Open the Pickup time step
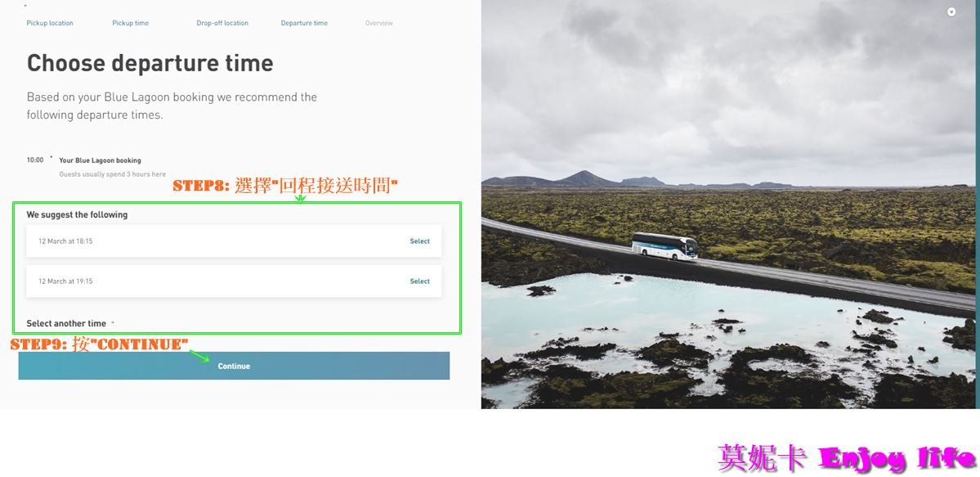The width and height of the screenshot is (980, 477). (x=131, y=23)
